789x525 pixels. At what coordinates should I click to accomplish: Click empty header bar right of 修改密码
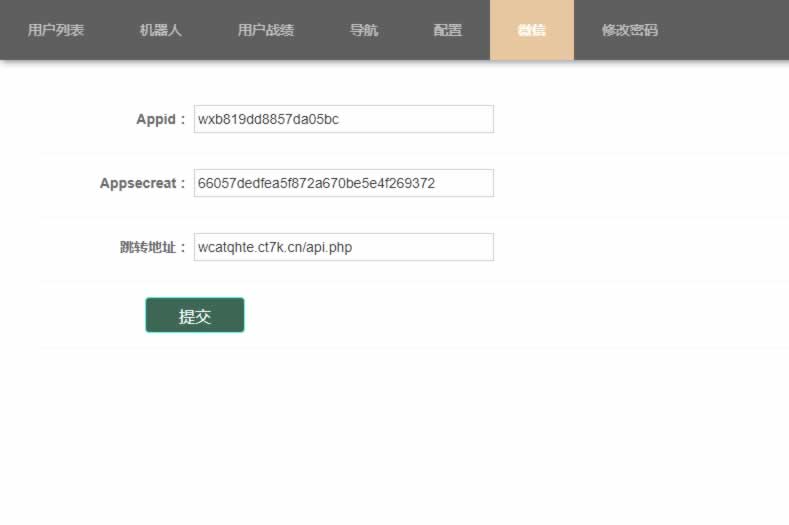[x=730, y=30]
